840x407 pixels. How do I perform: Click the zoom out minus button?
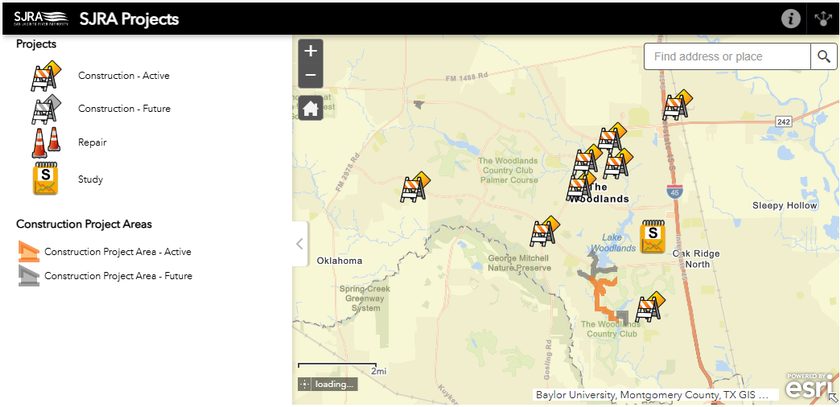[x=310, y=76]
